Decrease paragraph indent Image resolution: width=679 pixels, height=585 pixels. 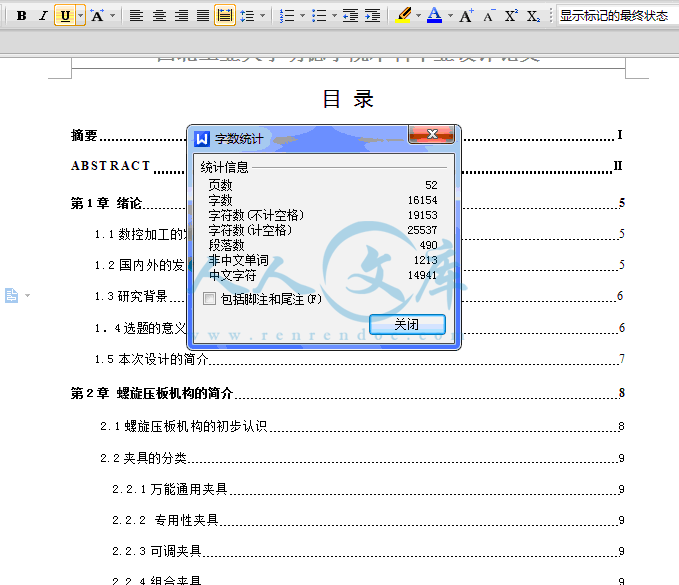tap(350, 16)
